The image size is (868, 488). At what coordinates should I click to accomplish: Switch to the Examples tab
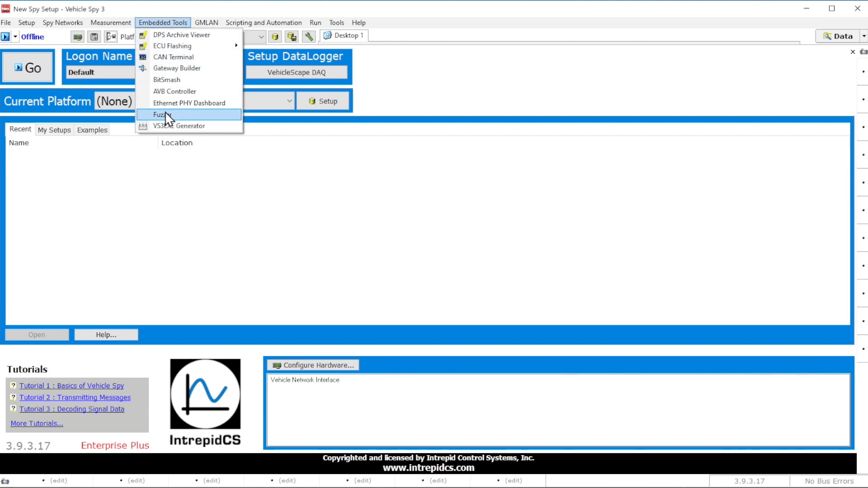click(92, 130)
